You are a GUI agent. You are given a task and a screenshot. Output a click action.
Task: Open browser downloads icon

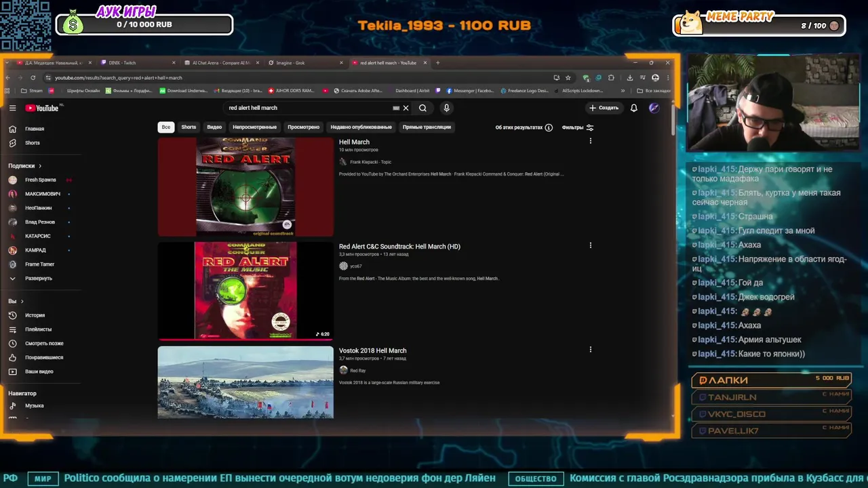(x=630, y=78)
